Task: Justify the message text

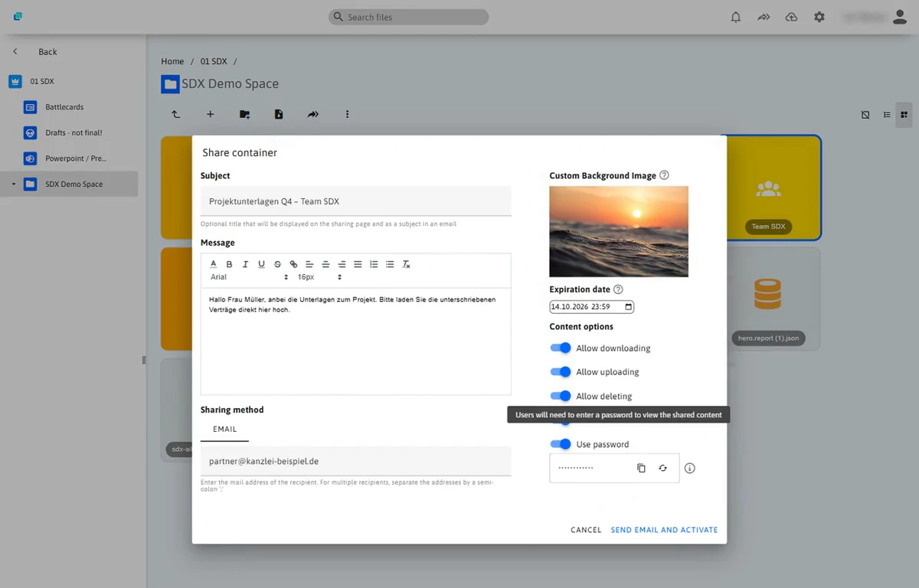Action: coord(358,264)
